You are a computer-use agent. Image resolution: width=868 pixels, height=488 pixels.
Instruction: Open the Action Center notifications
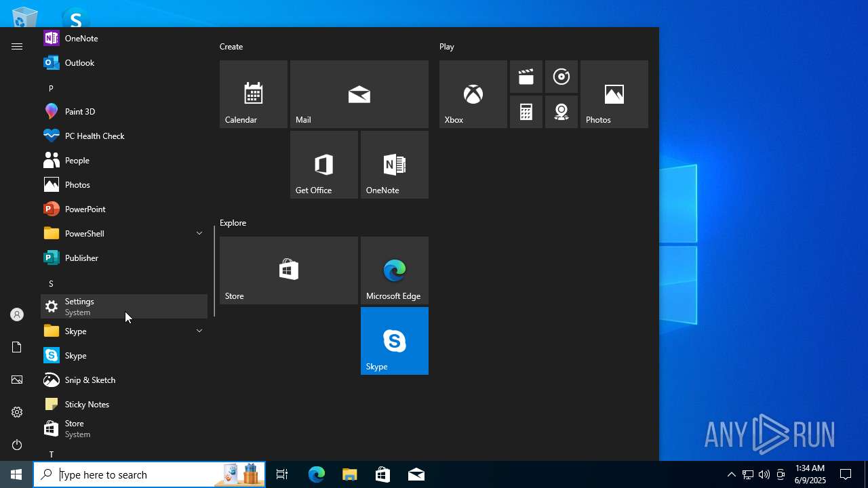(846, 474)
